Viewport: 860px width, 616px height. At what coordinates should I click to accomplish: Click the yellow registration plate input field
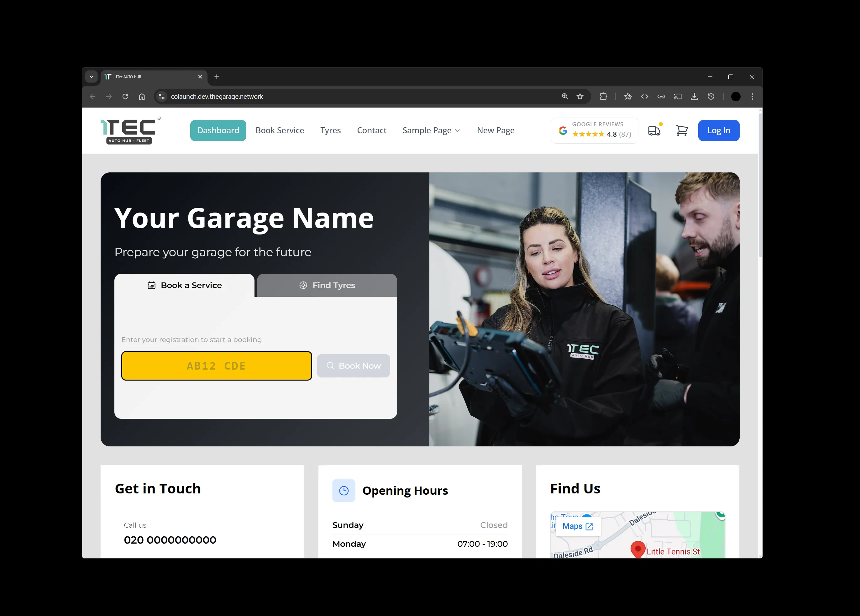pyautogui.click(x=216, y=365)
